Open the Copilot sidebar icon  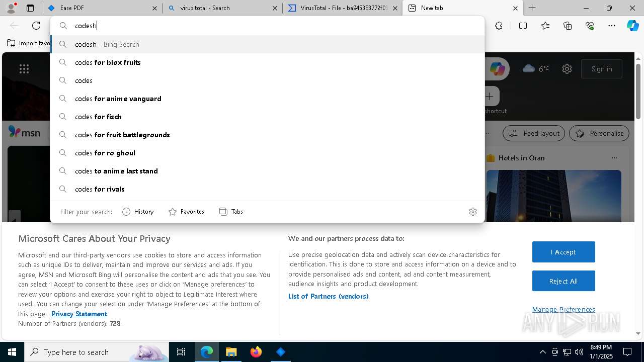(632, 26)
